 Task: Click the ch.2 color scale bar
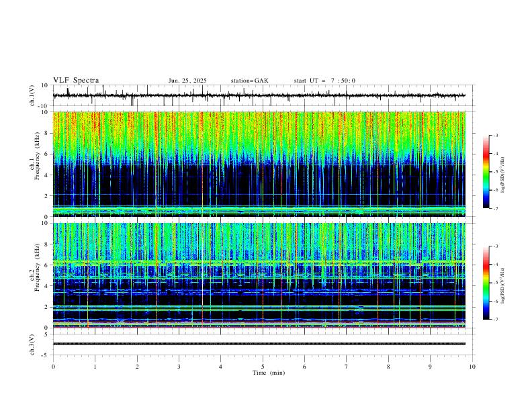pyautogui.click(x=486, y=283)
